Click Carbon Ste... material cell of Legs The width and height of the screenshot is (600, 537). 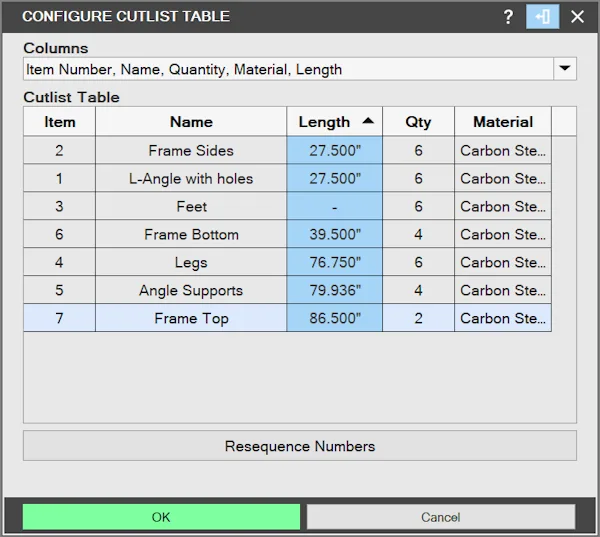tap(503, 262)
